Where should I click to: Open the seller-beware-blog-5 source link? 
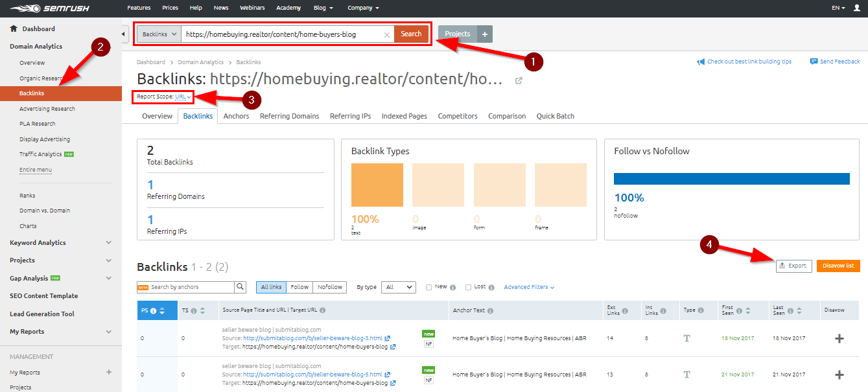pyautogui.click(x=312, y=375)
